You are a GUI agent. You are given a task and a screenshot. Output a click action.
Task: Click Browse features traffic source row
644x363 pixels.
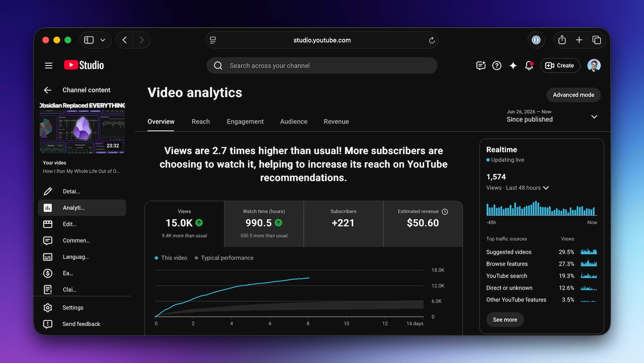click(x=541, y=264)
